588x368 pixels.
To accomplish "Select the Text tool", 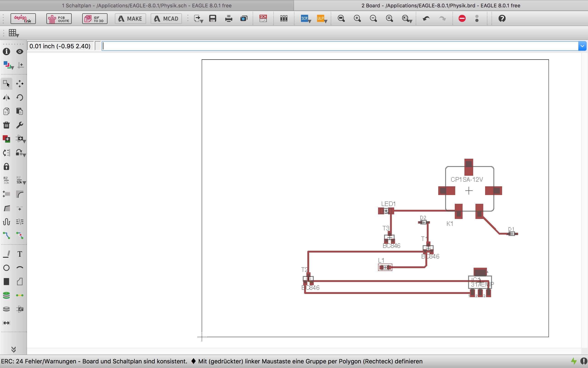I will click(x=20, y=254).
